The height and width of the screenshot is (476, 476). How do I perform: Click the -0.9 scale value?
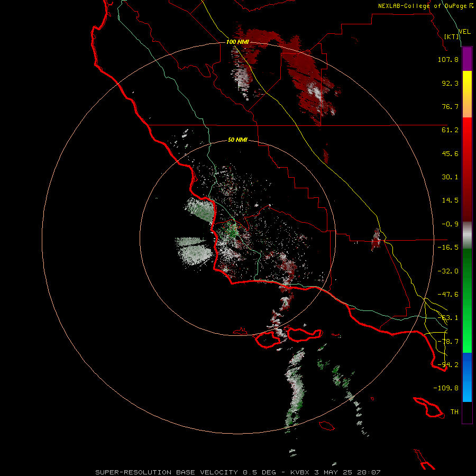(450, 224)
